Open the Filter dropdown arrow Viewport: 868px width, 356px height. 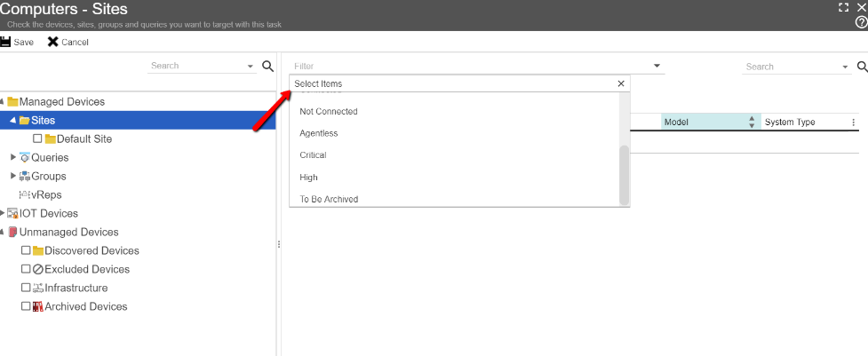(x=657, y=66)
